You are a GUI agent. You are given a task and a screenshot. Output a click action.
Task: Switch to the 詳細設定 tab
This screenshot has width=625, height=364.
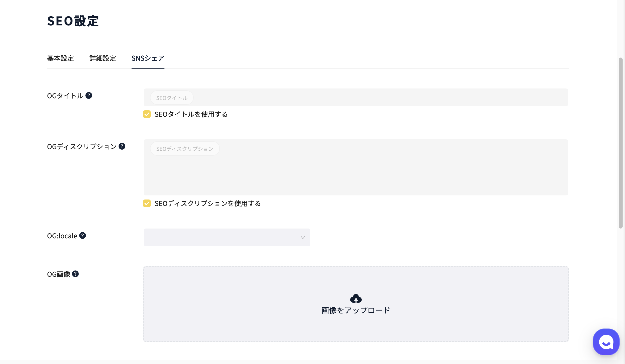click(x=103, y=58)
